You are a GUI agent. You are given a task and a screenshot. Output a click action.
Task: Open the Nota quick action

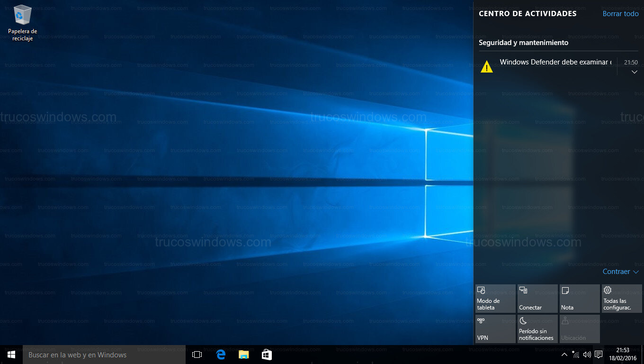pyautogui.click(x=579, y=298)
